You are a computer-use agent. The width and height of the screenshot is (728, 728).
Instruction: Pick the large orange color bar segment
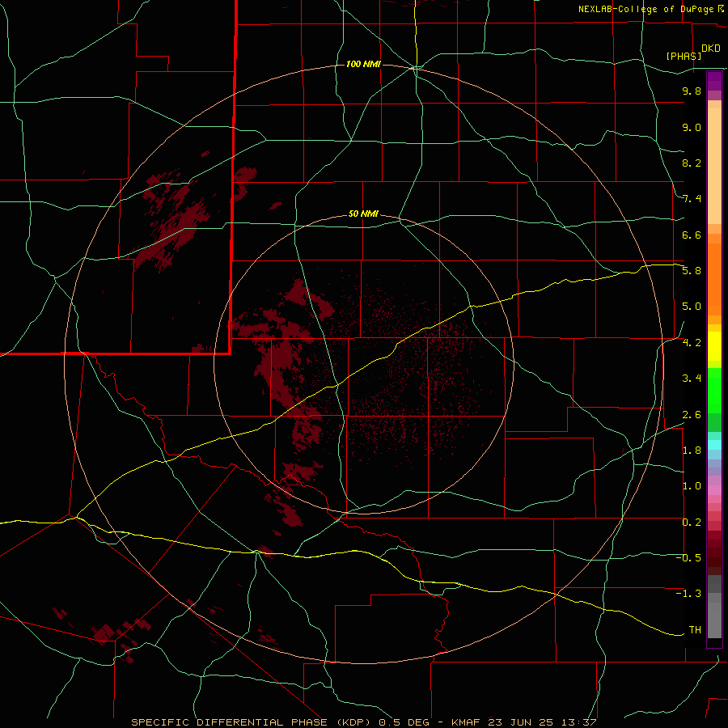click(x=714, y=280)
